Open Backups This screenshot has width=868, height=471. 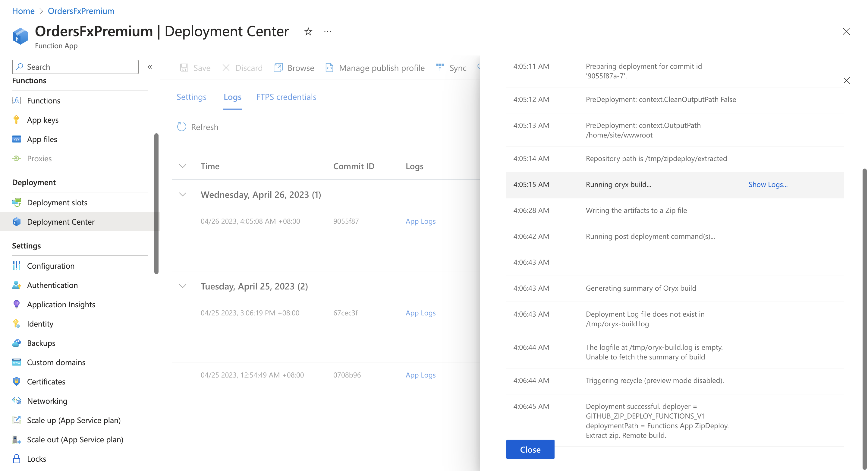click(x=41, y=343)
